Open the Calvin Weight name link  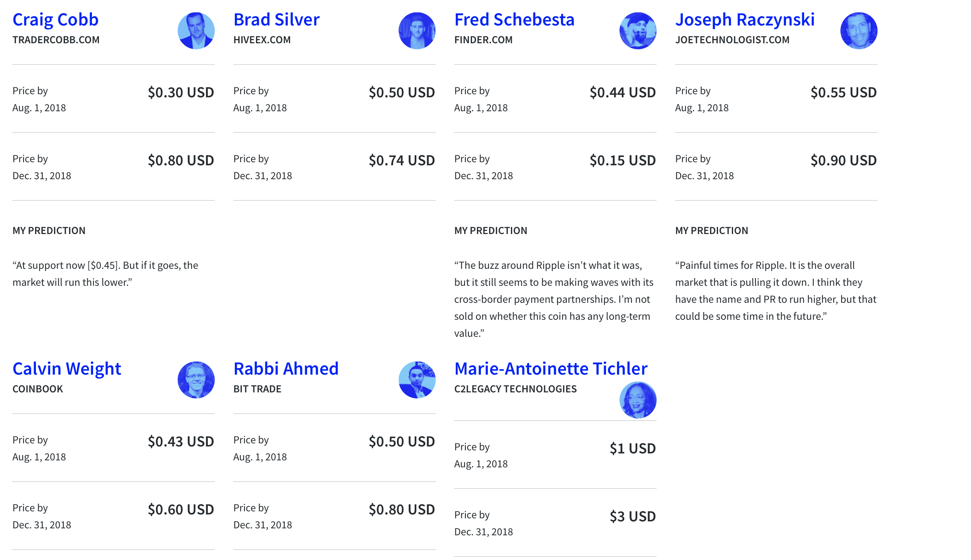(x=67, y=369)
